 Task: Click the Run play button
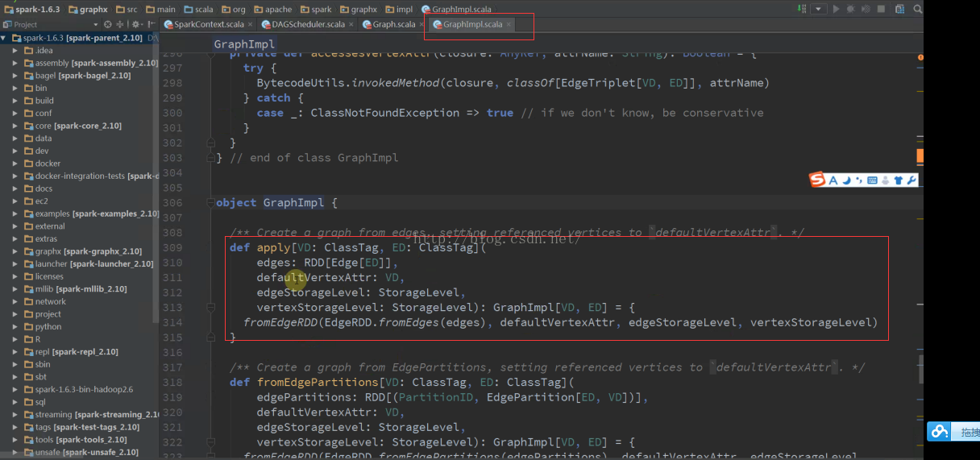836,9
